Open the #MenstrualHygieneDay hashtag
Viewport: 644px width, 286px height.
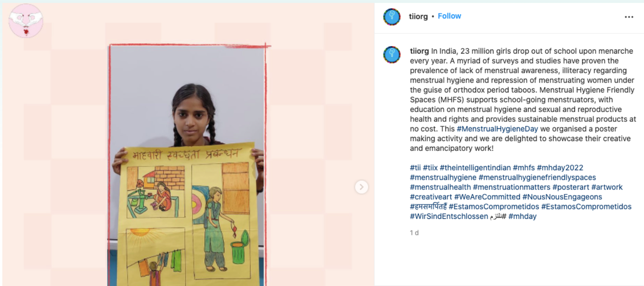[x=497, y=129]
